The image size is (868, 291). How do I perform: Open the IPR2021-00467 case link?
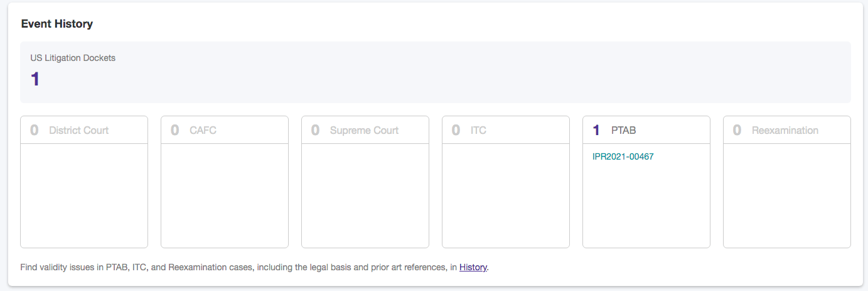click(623, 156)
